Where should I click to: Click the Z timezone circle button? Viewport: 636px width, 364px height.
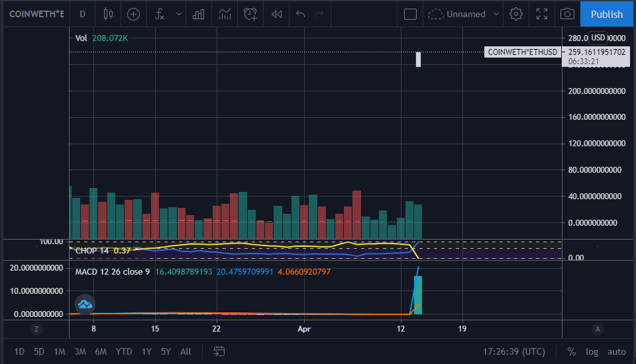click(x=36, y=329)
